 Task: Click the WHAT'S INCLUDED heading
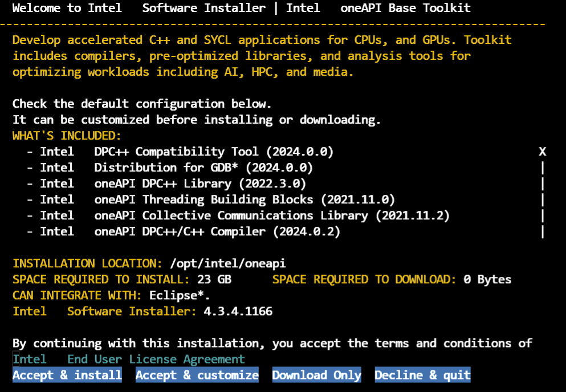(67, 136)
